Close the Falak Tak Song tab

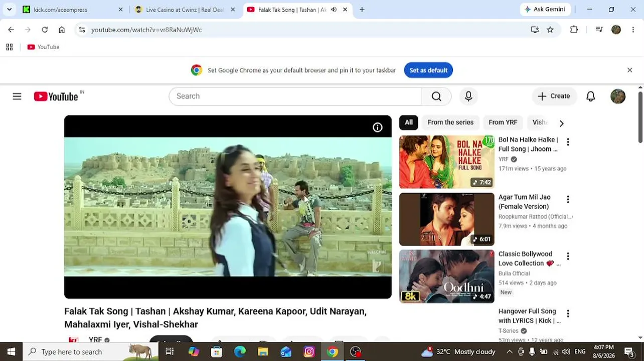pyautogui.click(x=345, y=10)
